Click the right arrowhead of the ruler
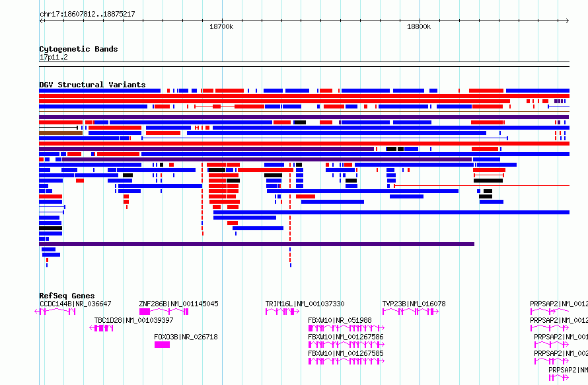This screenshot has height=385, width=588. pos(567,21)
